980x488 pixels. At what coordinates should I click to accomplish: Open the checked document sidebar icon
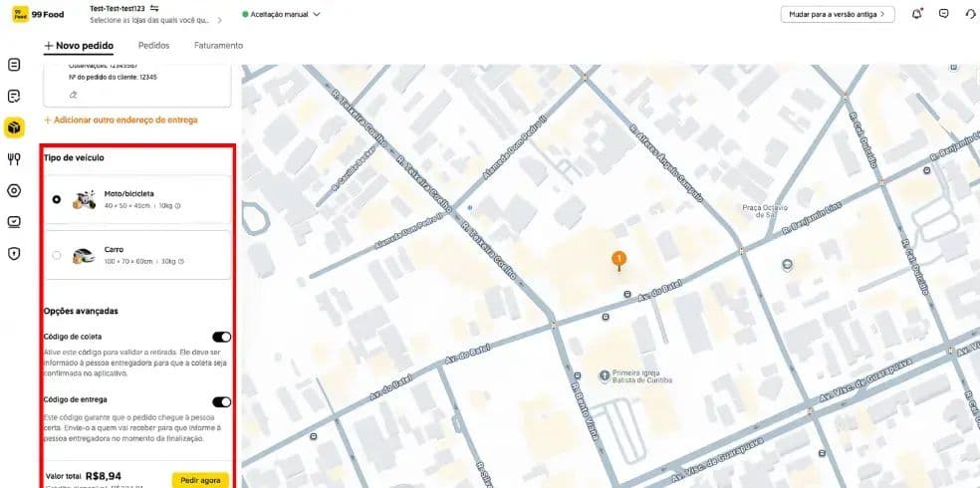click(14, 97)
